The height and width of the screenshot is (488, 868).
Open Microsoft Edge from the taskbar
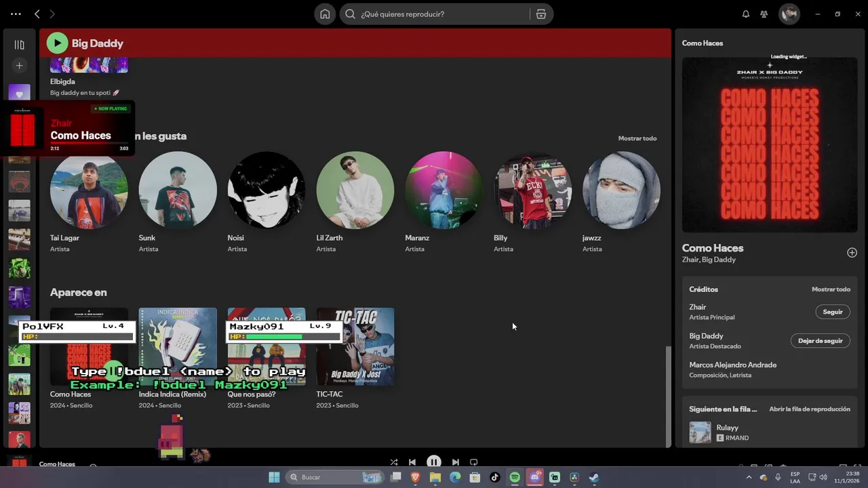click(455, 477)
